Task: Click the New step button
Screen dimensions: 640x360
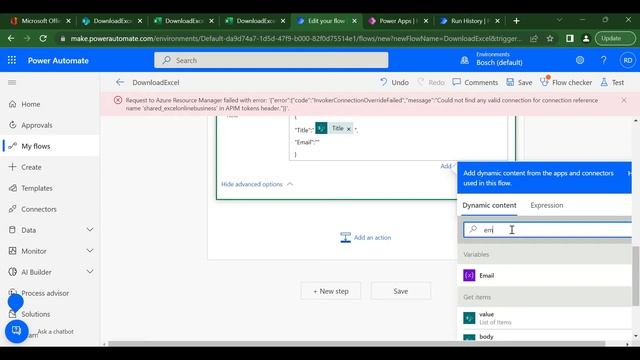Action: point(331,291)
